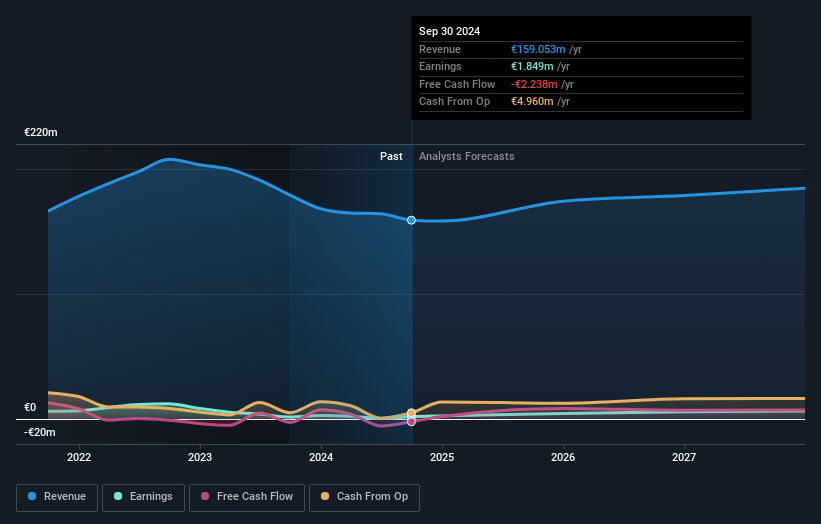Click the €159.053m revenue value in tooltip
Viewport: 821px width, 524px height.
tap(538, 49)
